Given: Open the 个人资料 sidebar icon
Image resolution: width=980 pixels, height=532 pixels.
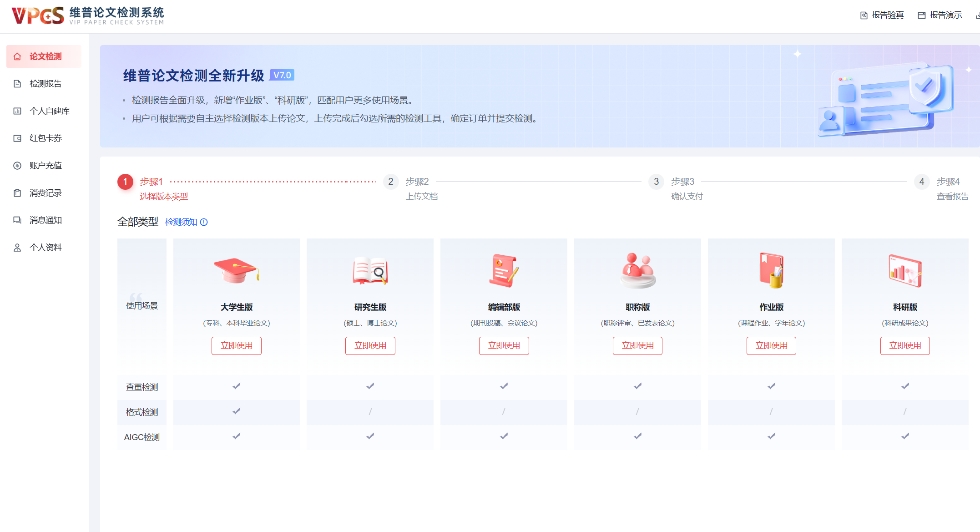Looking at the screenshot, I should tap(17, 247).
